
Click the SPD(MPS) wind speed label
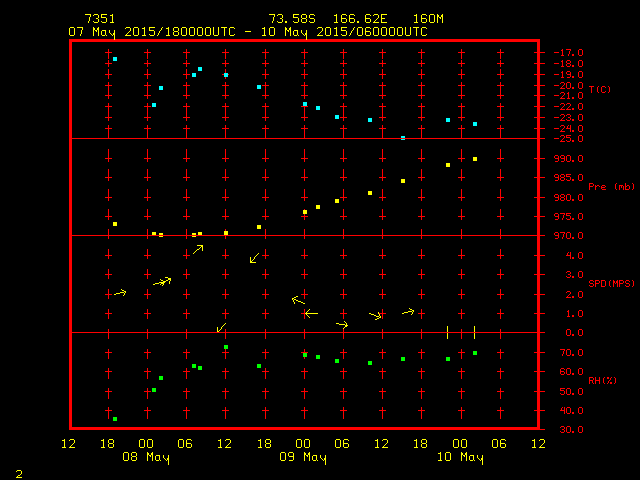(x=611, y=284)
